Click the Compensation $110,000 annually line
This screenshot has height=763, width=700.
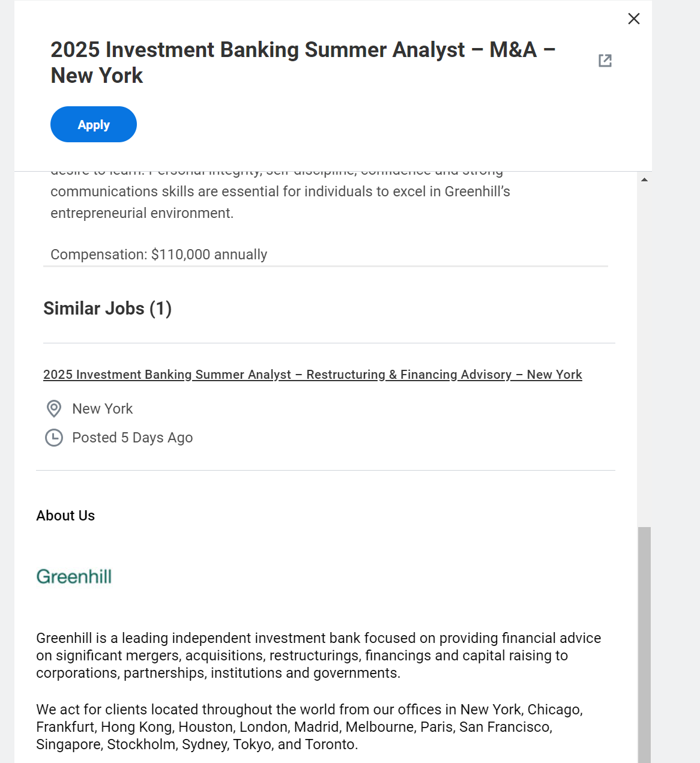click(x=158, y=255)
